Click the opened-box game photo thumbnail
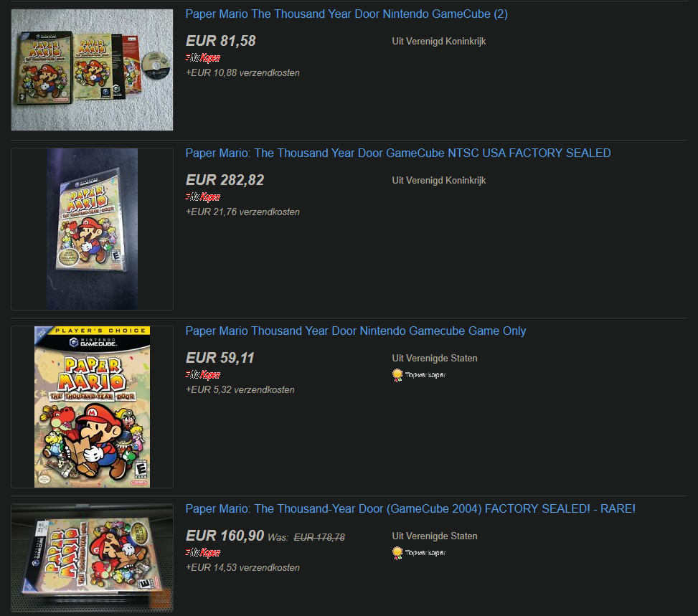This screenshot has height=616, width=698. pos(92,70)
